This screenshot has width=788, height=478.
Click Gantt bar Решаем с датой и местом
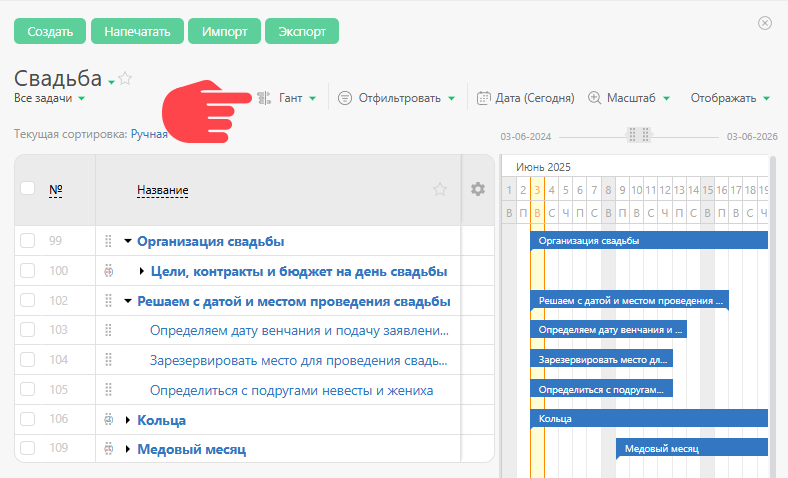[x=630, y=301]
